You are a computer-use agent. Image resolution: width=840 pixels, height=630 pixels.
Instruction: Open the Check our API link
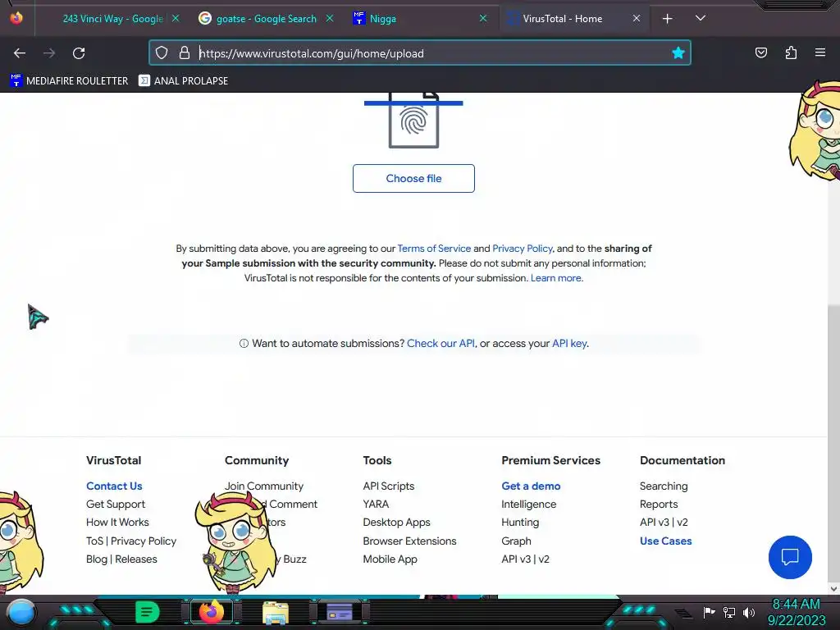441,344
